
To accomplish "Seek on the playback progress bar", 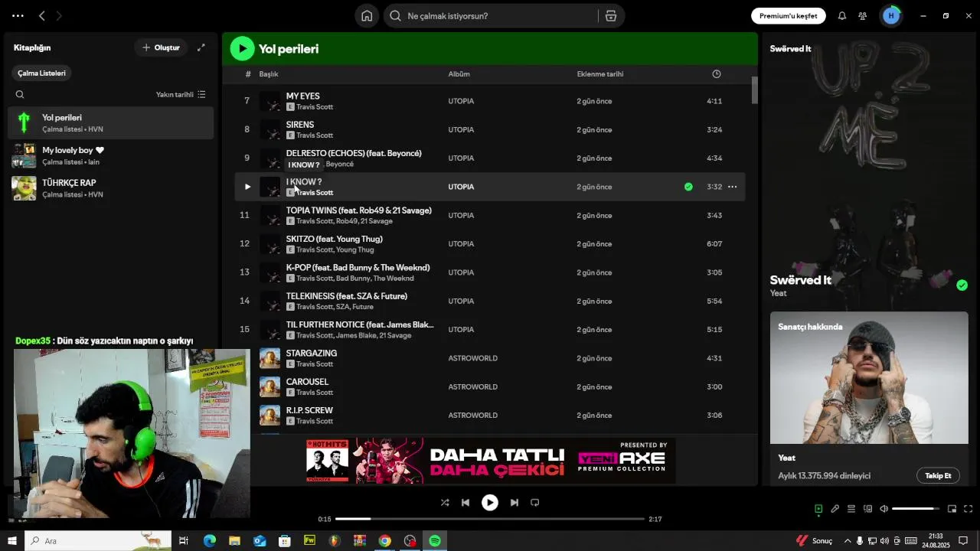I will [x=490, y=519].
